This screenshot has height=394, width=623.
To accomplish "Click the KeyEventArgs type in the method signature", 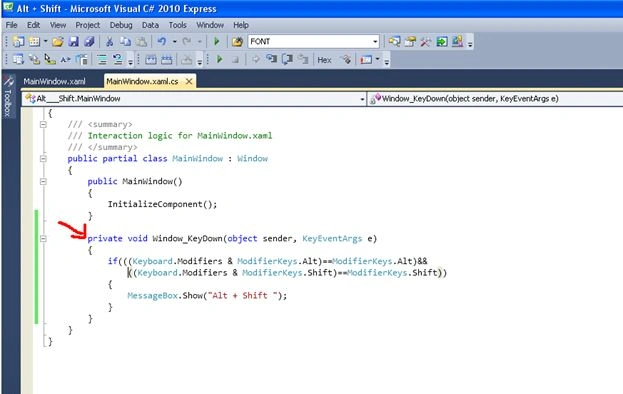I will [332, 239].
